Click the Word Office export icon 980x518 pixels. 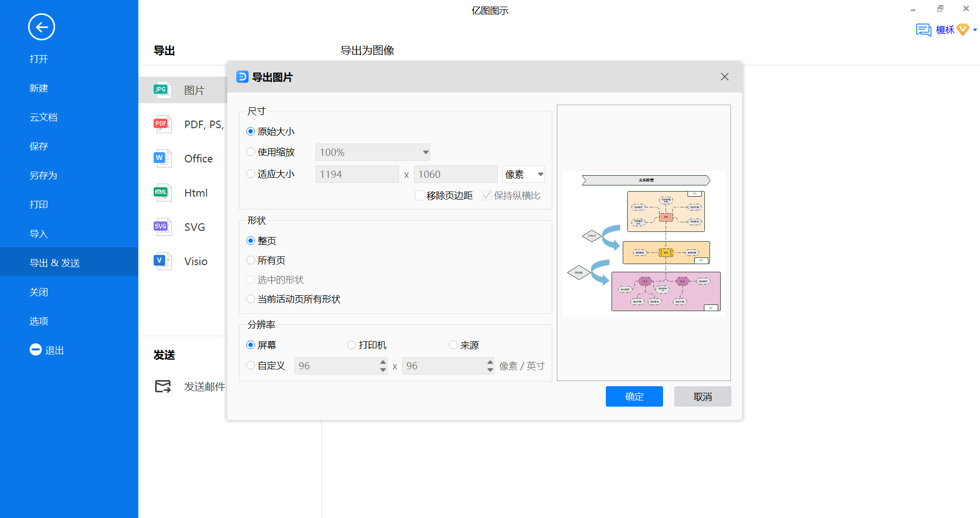coord(162,158)
